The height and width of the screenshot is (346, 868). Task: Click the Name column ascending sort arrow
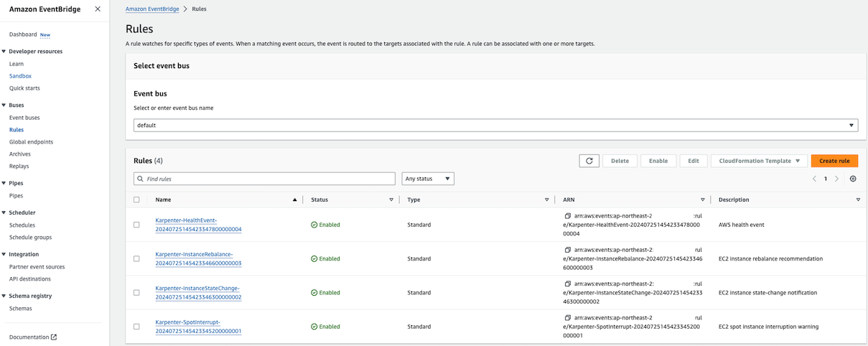(x=294, y=200)
